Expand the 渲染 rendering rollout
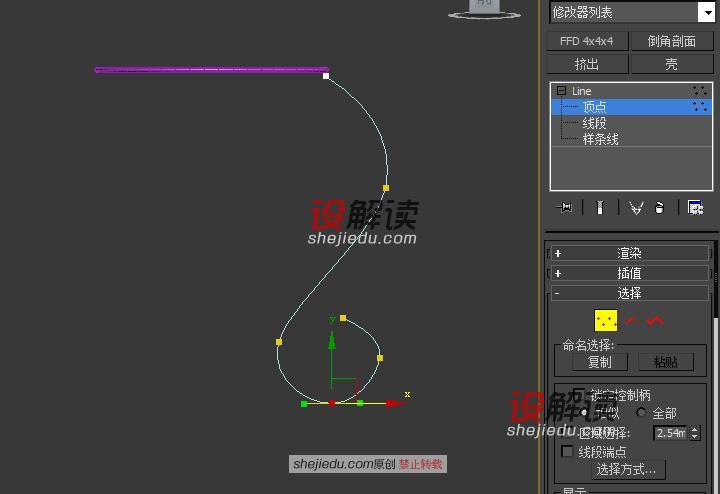720x494 pixels. pos(630,253)
